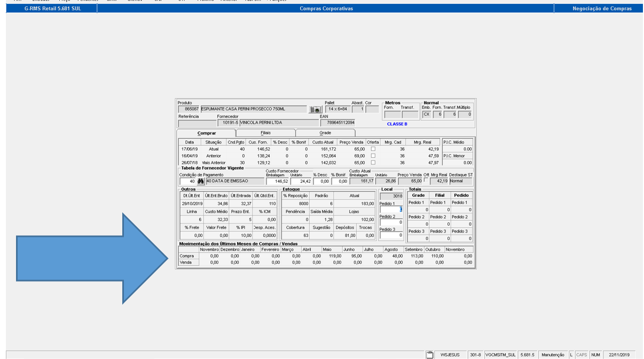This screenshot has height=359, width=644.
Task: Click Preço Venda value 69,00
Action: coord(359,156)
